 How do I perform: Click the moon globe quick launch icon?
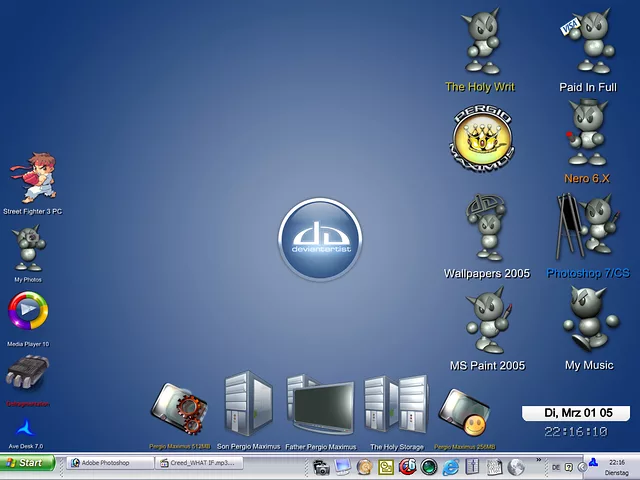tap(516, 467)
